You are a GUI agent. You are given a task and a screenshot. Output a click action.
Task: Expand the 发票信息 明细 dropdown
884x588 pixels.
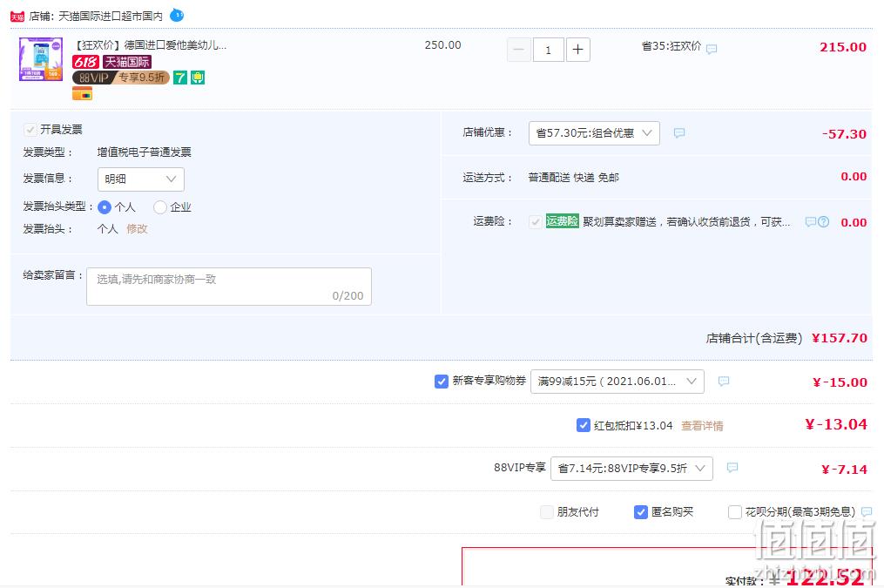pyautogui.click(x=141, y=179)
